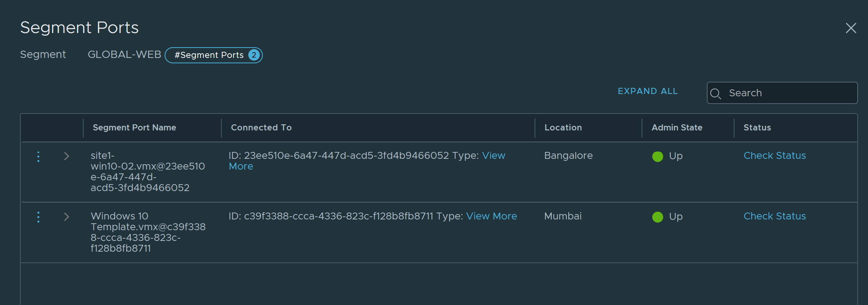Open View More for ID c39f3388 port
This screenshot has width=868, height=305.
pyautogui.click(x=491, y=216)
